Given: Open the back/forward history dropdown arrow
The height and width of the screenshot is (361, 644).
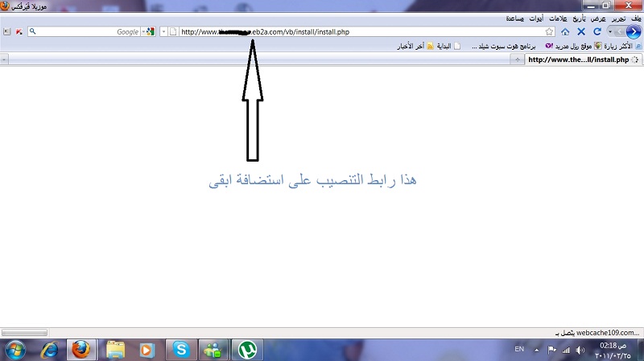Looking at the screenshot, I should coord(611,31).
